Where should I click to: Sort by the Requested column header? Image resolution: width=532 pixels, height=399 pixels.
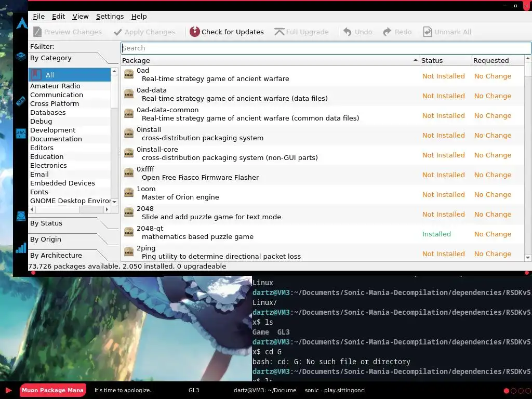point(498,60)
